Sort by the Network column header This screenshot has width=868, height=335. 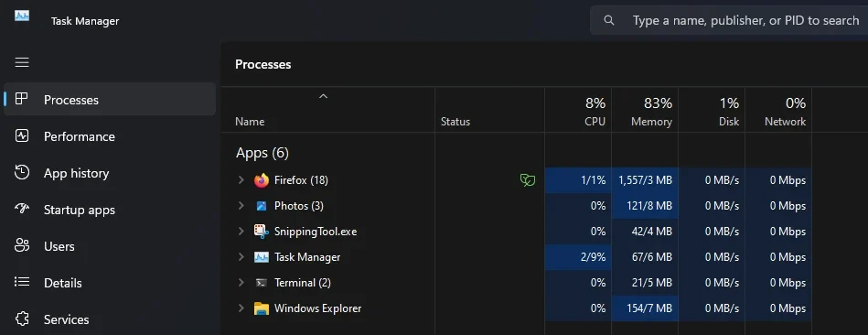tap(778, 110)
